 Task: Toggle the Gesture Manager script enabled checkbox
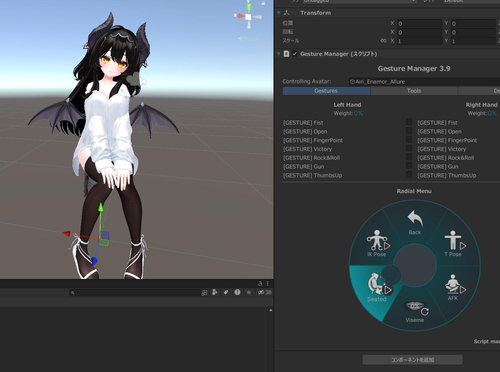point(295,54)
